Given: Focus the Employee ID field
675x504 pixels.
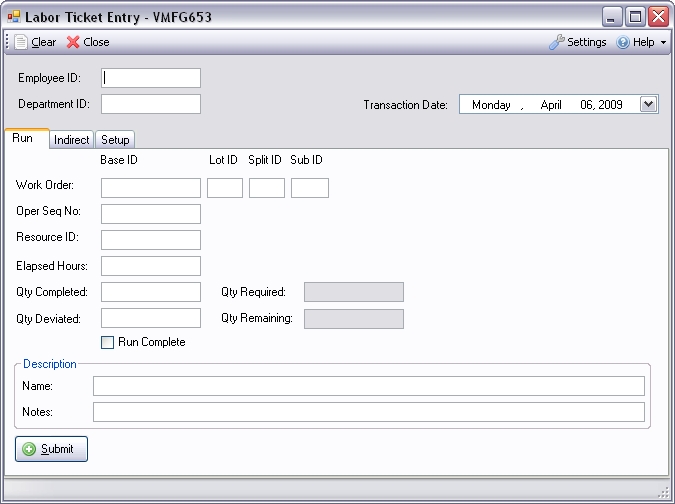Looking at the screenshot, I should [151, 78].
